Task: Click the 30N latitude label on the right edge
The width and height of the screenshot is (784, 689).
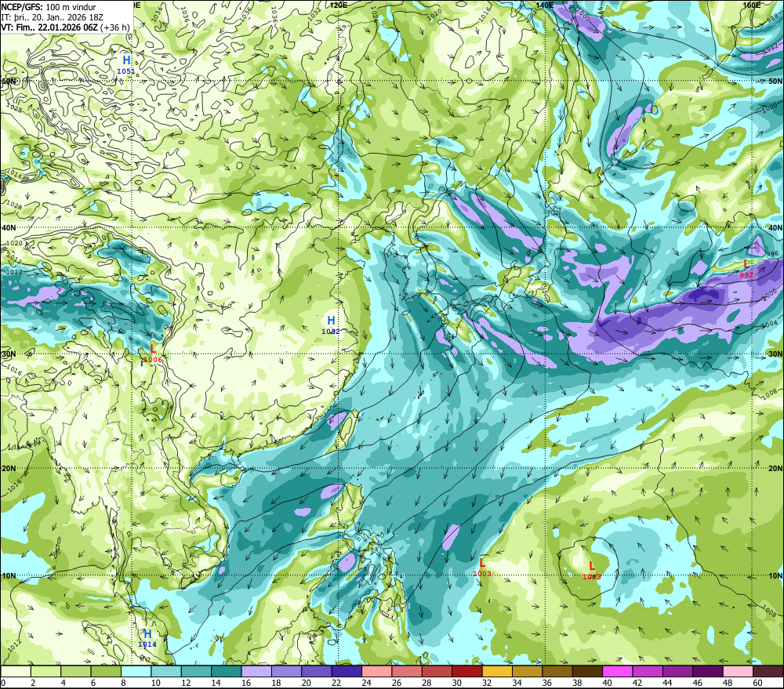Action: pos(775,354)
